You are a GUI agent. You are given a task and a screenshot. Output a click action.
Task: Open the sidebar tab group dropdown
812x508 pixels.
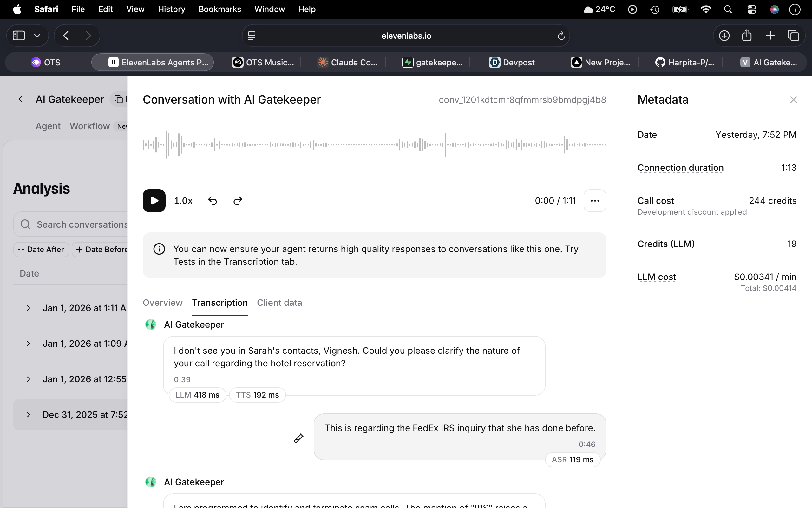point(37,36)
